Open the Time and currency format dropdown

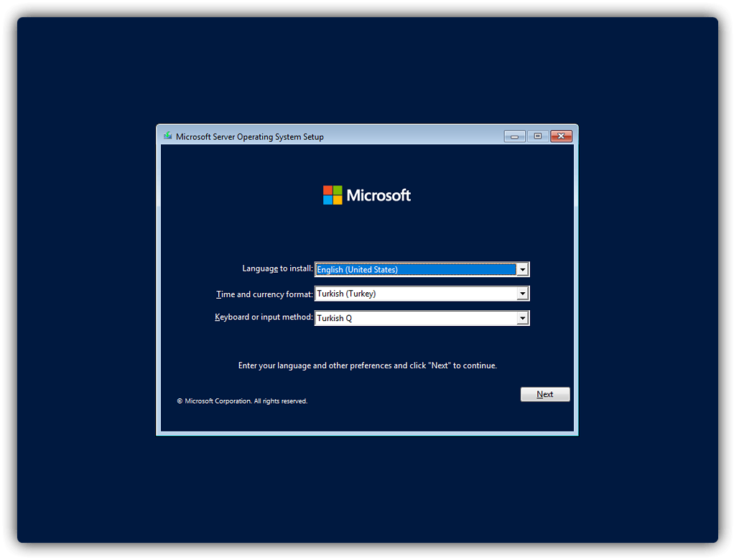[523, 293]
